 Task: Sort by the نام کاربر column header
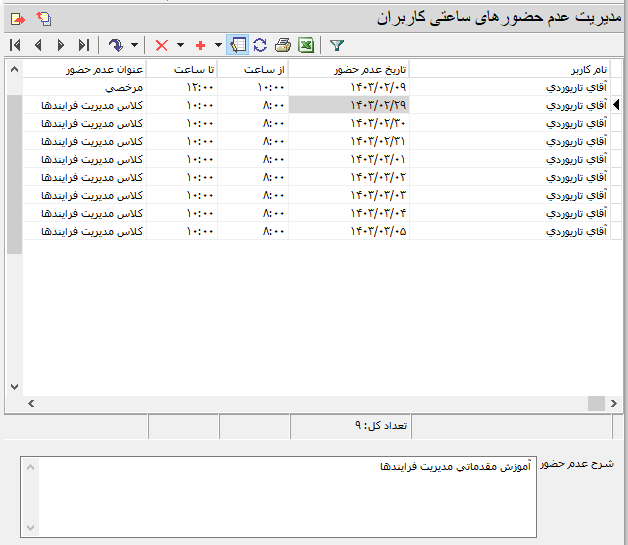(x=510, y=70)
